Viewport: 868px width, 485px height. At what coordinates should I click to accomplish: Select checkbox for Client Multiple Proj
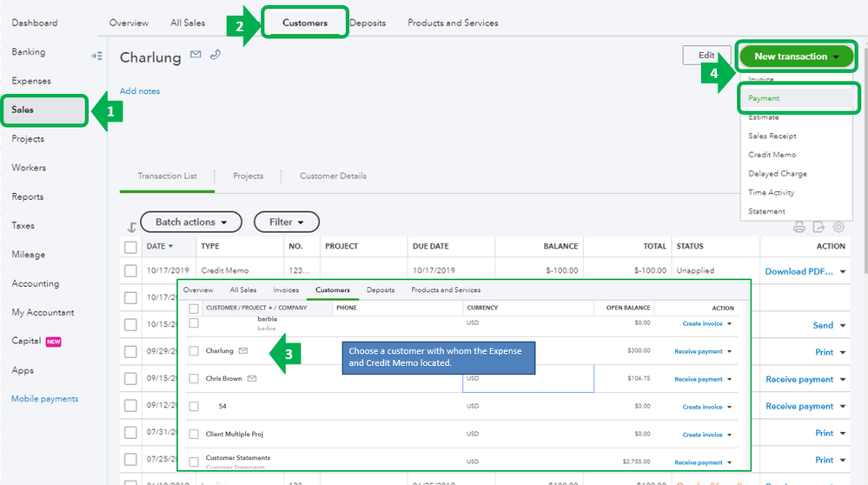[x=194, y=434]
